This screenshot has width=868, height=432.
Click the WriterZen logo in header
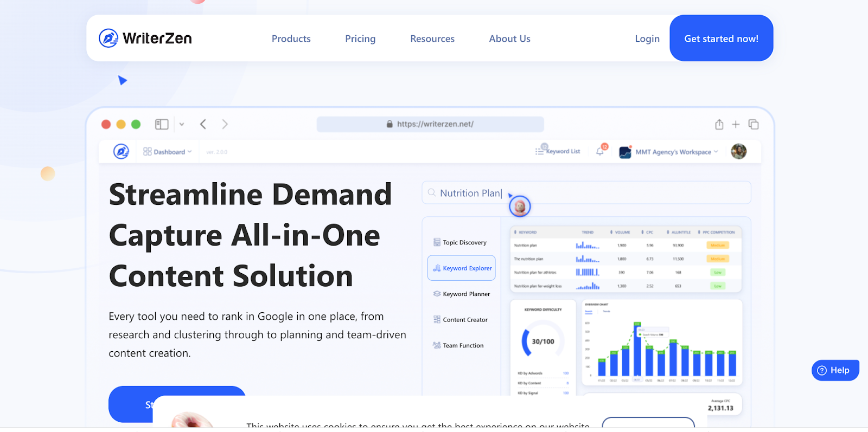click(x=145, y=38)
